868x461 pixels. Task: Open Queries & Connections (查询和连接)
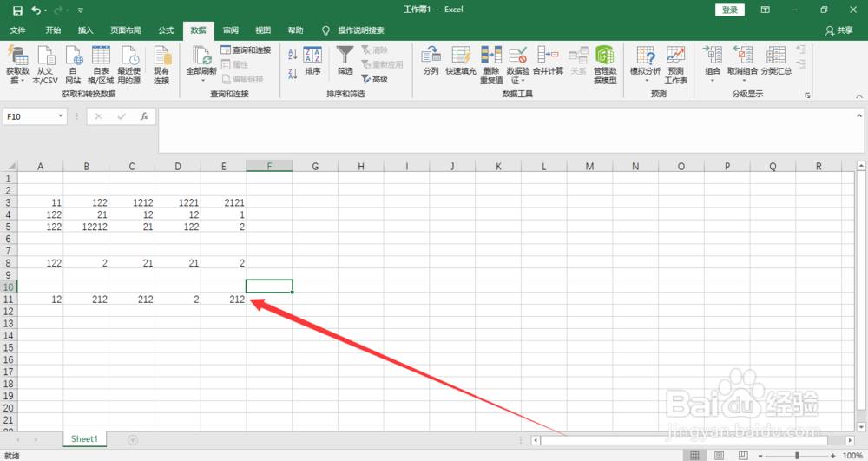tap(246, 49)
